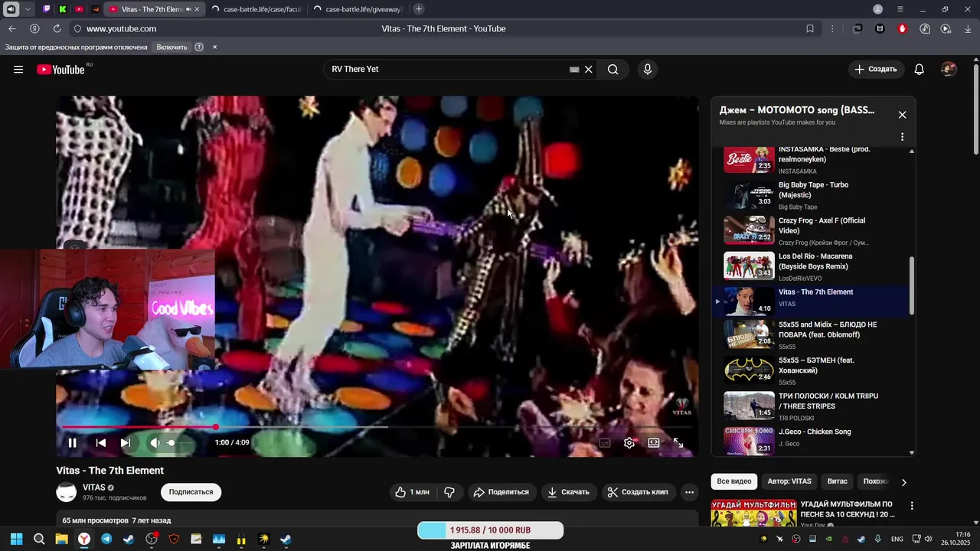980x551 pixels.
Task: Play Los Del Rio - Macarena from playlist
Action: tap(812, 266)
